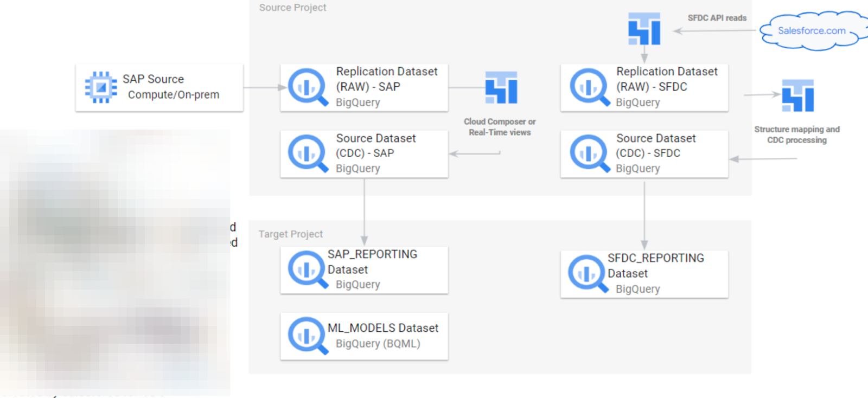Select 'Replication Dataset (RAW) - SAP' text

[x=387, y=79]
